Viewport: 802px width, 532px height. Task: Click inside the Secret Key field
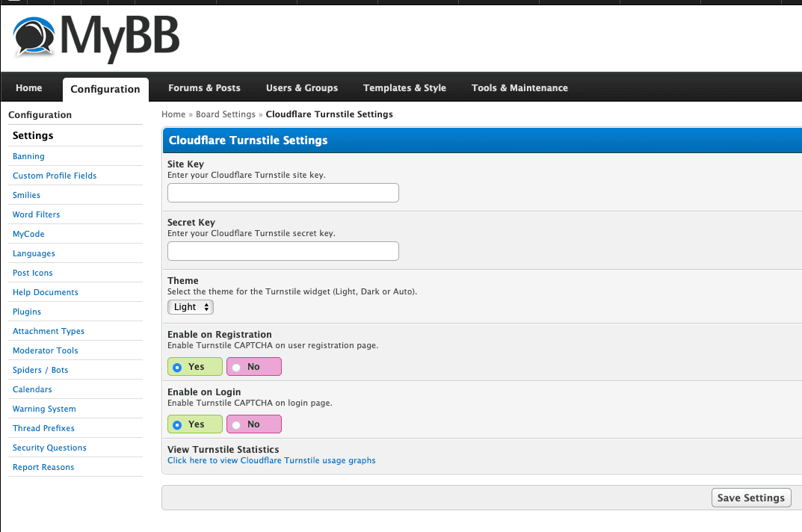pos(283,251)
